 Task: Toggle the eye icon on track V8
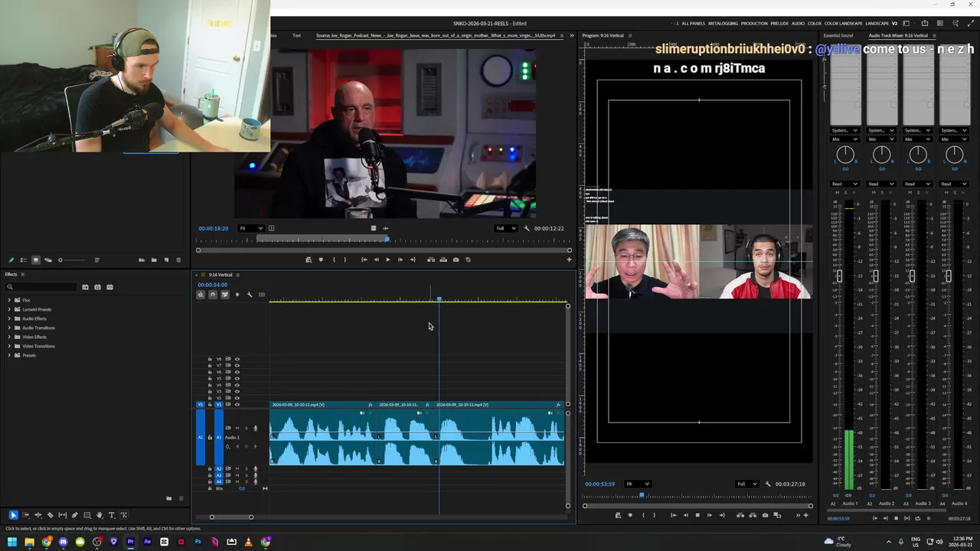(237, 359)
